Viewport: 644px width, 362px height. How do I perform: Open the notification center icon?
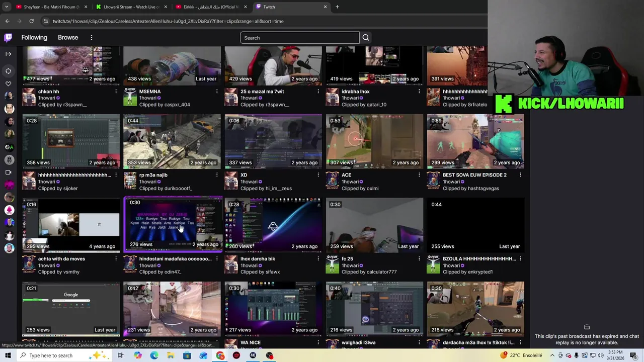633,355
